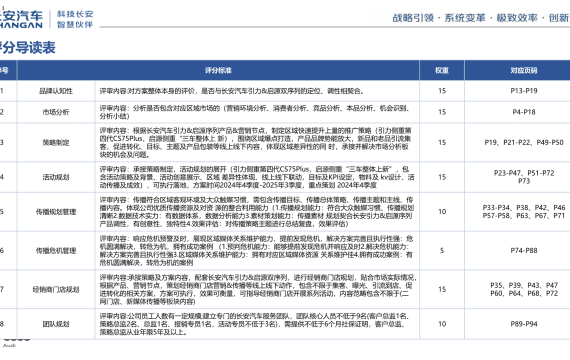570x360 pixels.
Task: Click weight 10 in 传播规划管理 row
Action: (442, 212)
